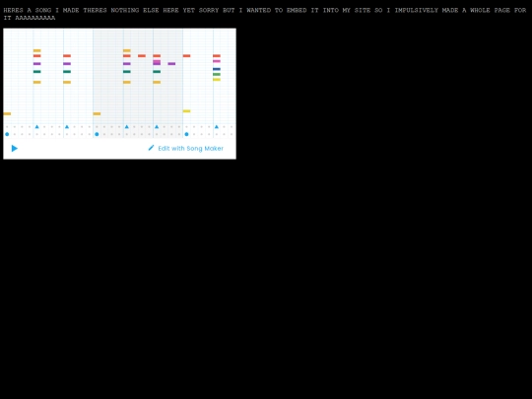This screenshot has width=532, height=399.
Task: Toggle the third blue circle drum beat
Action: pyautogui.click(x=186, y=134)
